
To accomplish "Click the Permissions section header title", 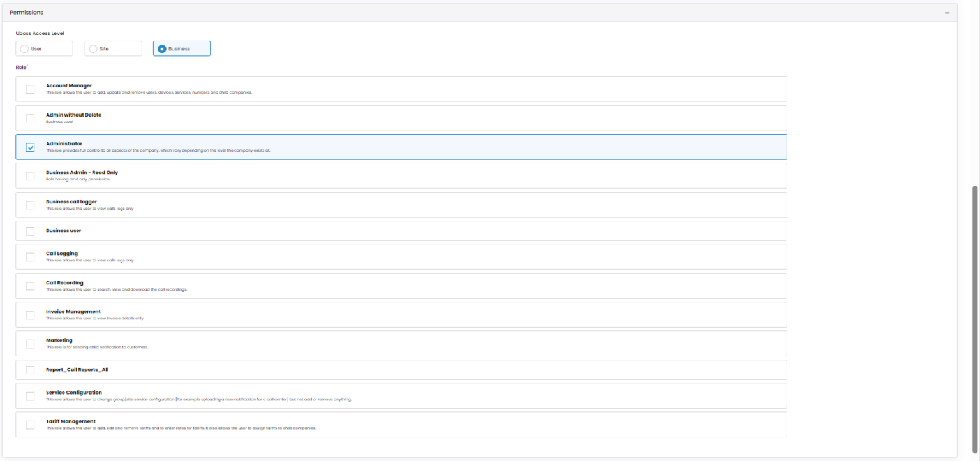I will pos(26,13).
